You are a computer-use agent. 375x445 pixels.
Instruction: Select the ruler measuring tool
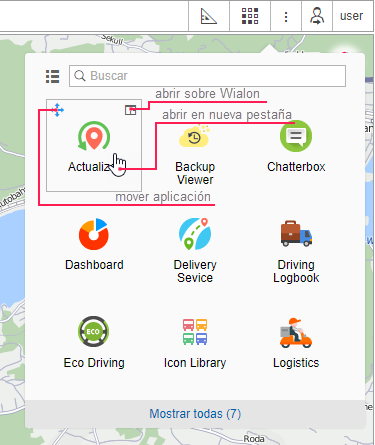coord(209,16)
